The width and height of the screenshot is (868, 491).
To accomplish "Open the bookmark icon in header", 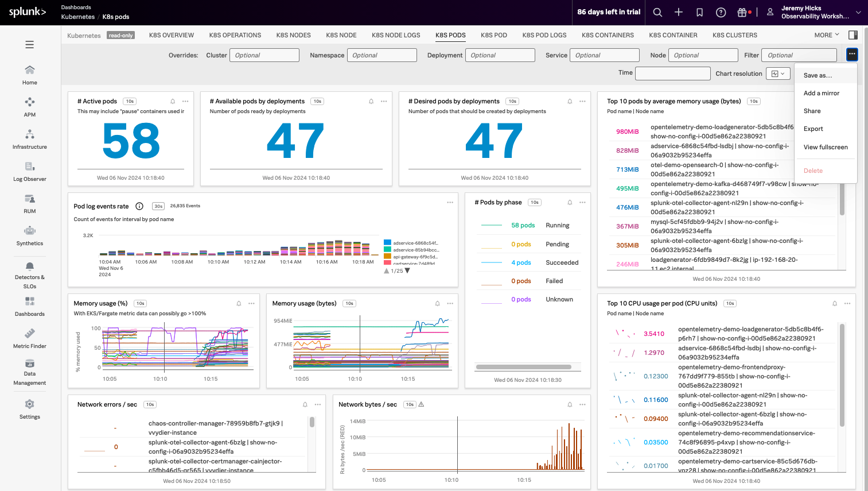I will tap(700, 12).
